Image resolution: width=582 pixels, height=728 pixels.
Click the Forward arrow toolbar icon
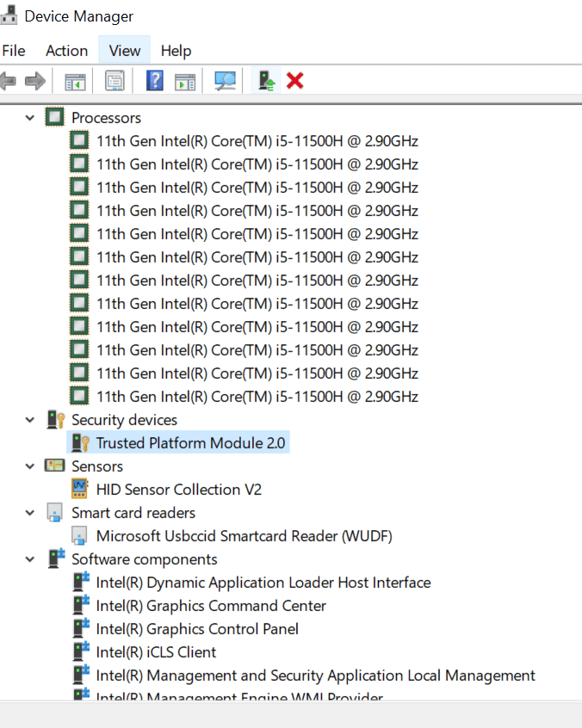coord(35,81)
